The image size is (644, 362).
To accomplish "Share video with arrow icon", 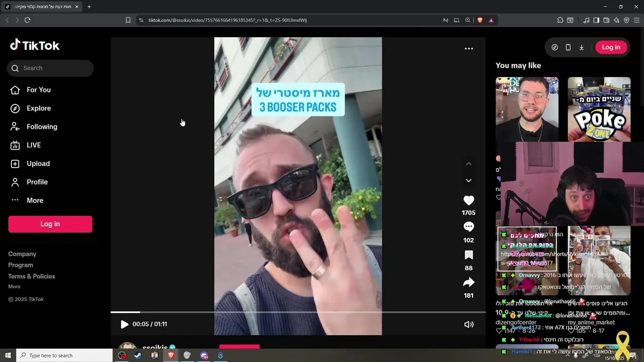I will point(468,283).
